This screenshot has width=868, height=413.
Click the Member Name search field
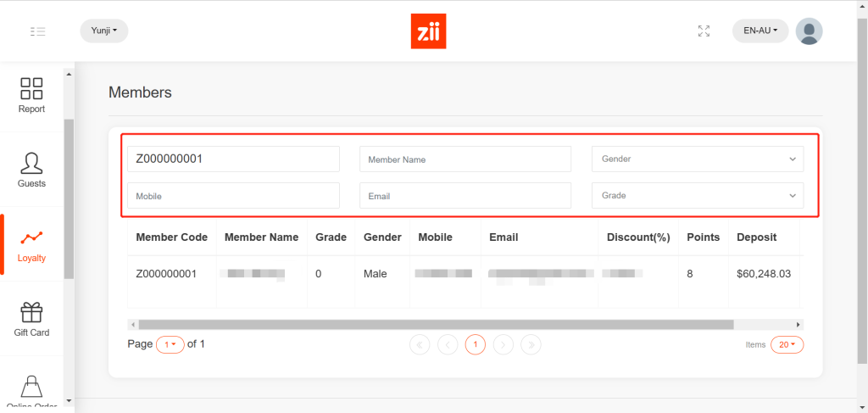(x=465, y=159)
